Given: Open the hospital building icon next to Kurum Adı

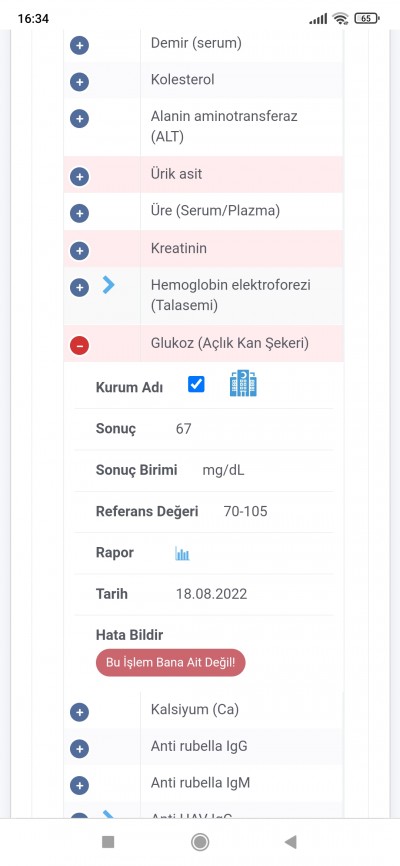Looking at the screenshot, I should [243, 383].
